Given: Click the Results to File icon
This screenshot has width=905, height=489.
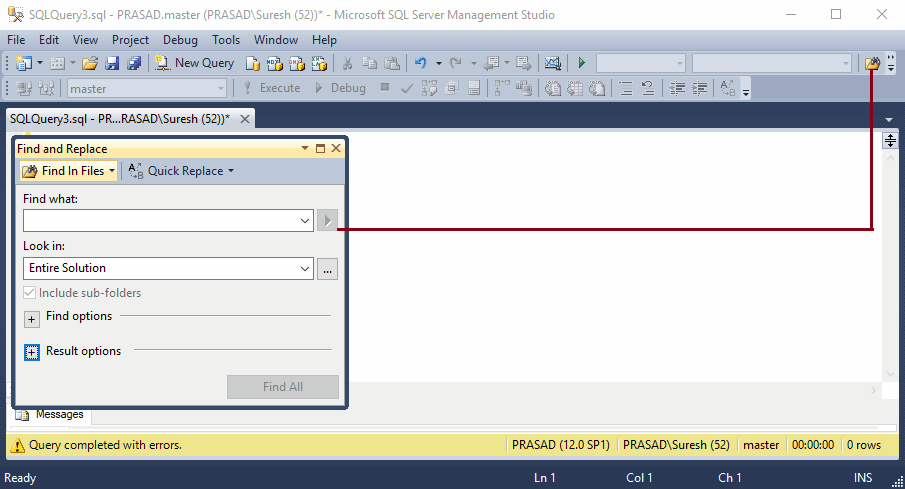Looking at the screenshot, I should (x=597, y=88).
